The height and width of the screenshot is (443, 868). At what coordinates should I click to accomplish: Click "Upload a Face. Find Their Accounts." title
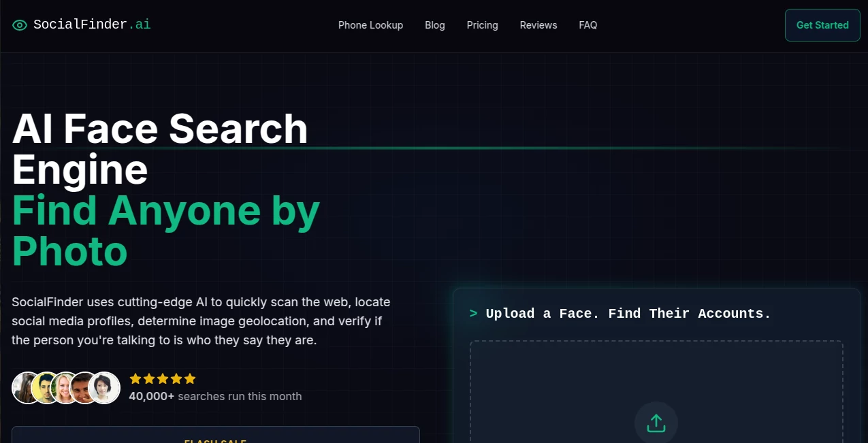click(x=628, y=314)
